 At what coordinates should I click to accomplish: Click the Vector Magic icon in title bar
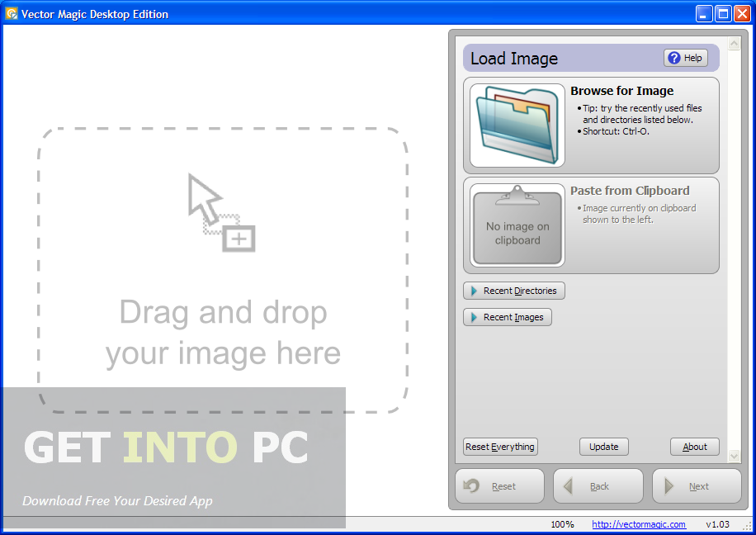point(10,13)
